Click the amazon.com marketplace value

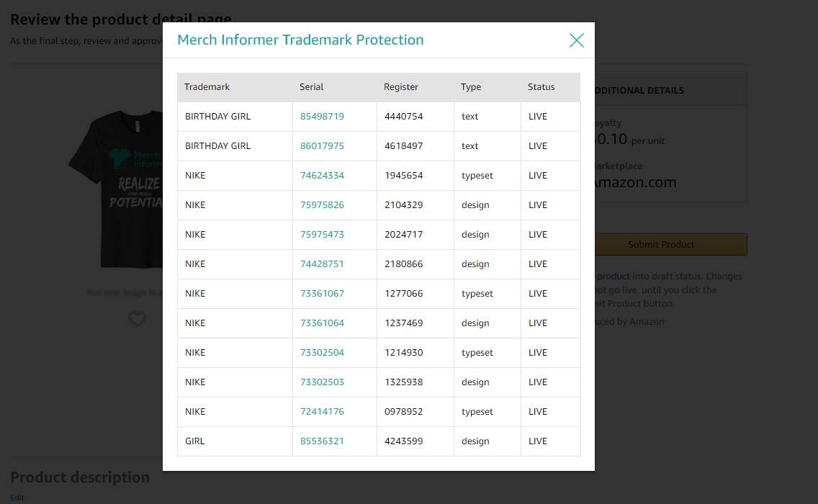[x=635, y=182]
